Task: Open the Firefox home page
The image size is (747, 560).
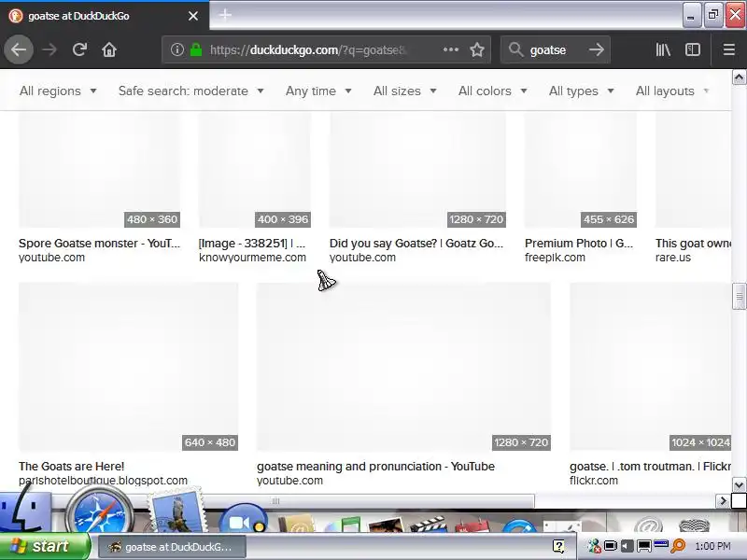Action: [109, 49]
